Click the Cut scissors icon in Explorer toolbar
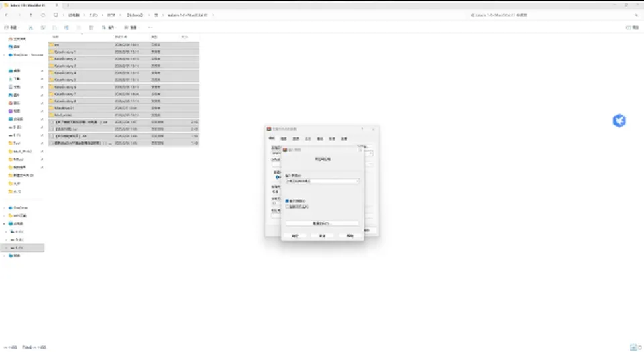The image size is (644, 352). pos(30,27)
